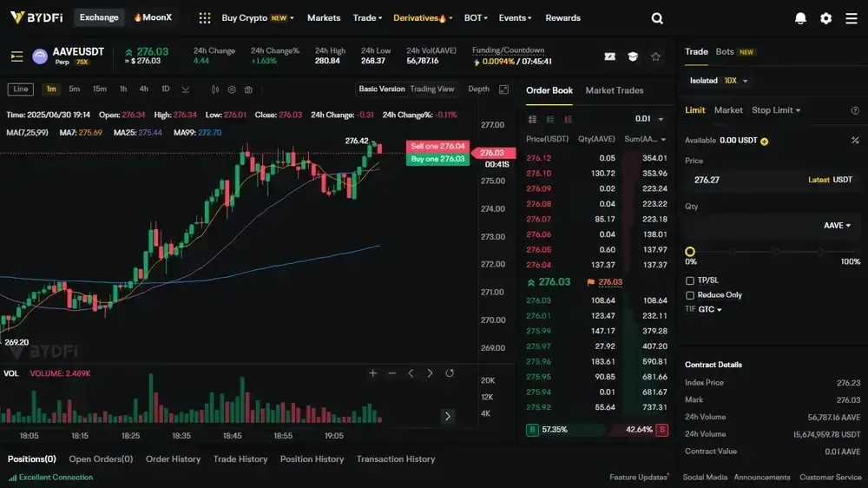The height and width of the screenshot is (488, 868).
Task: Select the 15m timeframe
Action: (100, 89)
